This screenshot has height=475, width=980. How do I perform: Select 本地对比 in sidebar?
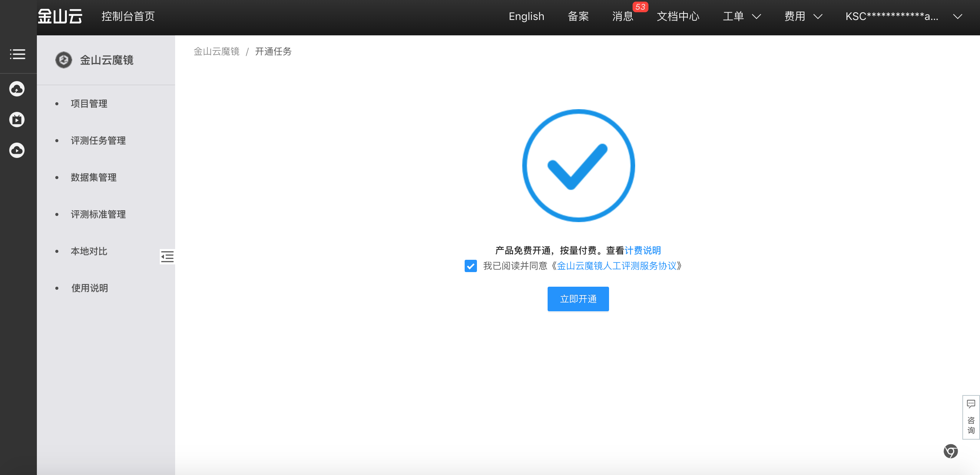click(x=89, y=251)
